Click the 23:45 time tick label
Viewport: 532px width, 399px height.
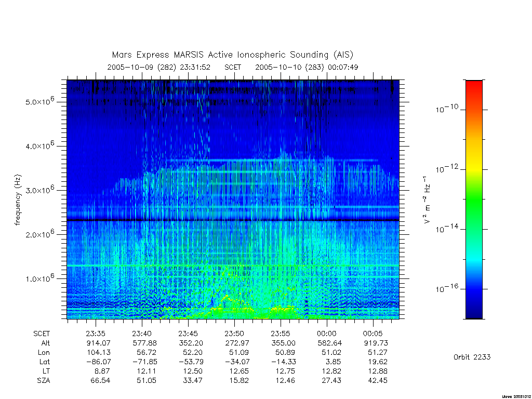(188, 334)
